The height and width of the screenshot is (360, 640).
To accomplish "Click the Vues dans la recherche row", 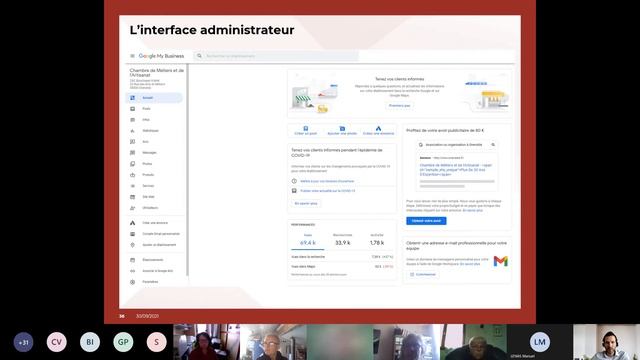I will (x=342, y=257).
